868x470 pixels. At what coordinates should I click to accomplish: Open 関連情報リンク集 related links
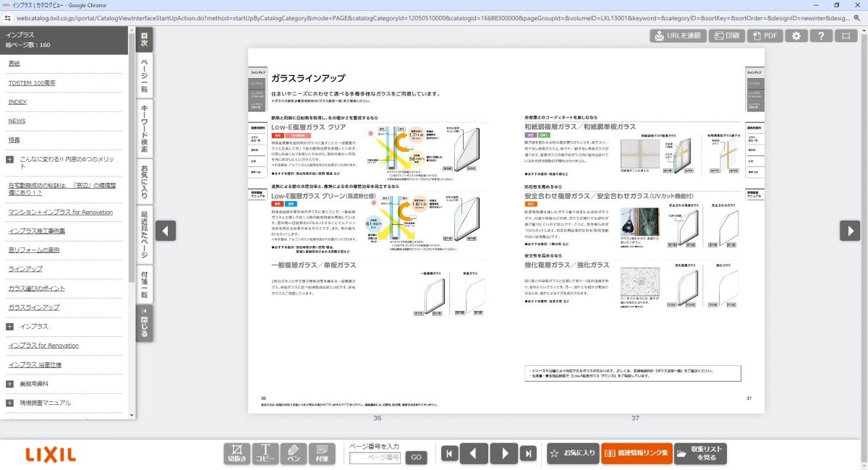[x=637, y=453]
